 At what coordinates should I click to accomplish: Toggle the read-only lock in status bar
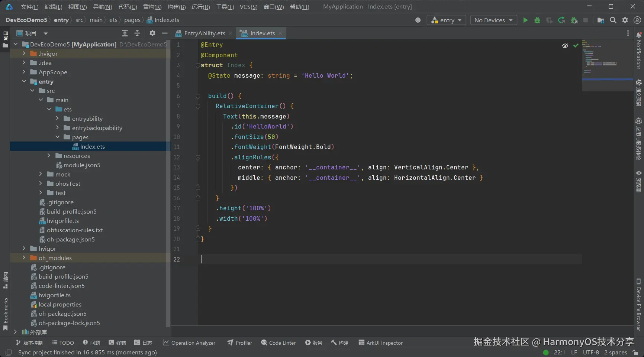click(x=635, y=352)
